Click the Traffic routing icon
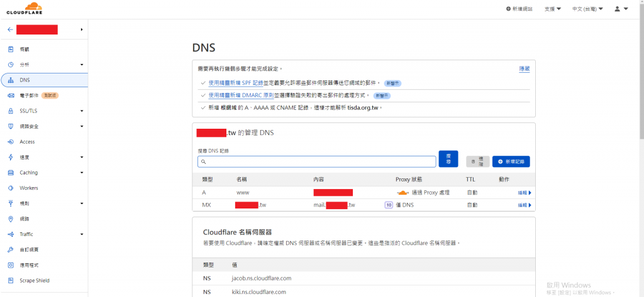The height and width of the screenshot is (297, 644). pos(11,234)
